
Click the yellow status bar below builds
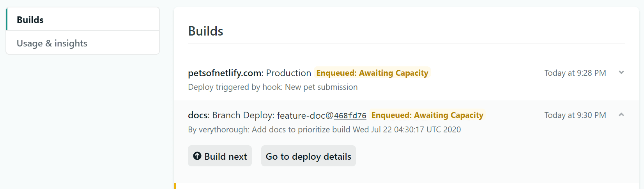point(175,186)
